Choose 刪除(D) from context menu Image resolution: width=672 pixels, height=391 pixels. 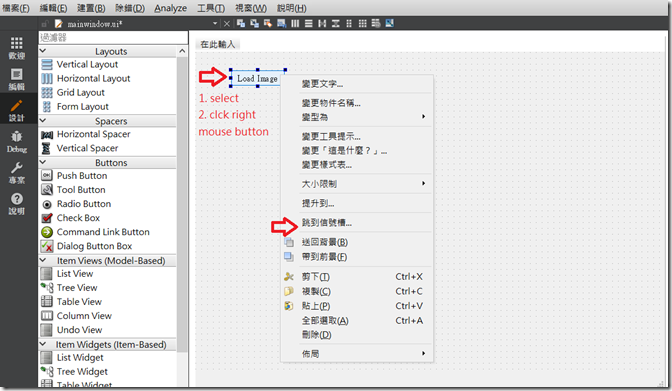coord(357,335)
